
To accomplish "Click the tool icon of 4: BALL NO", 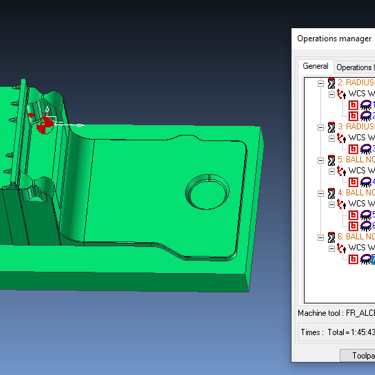I will [331, 193].
